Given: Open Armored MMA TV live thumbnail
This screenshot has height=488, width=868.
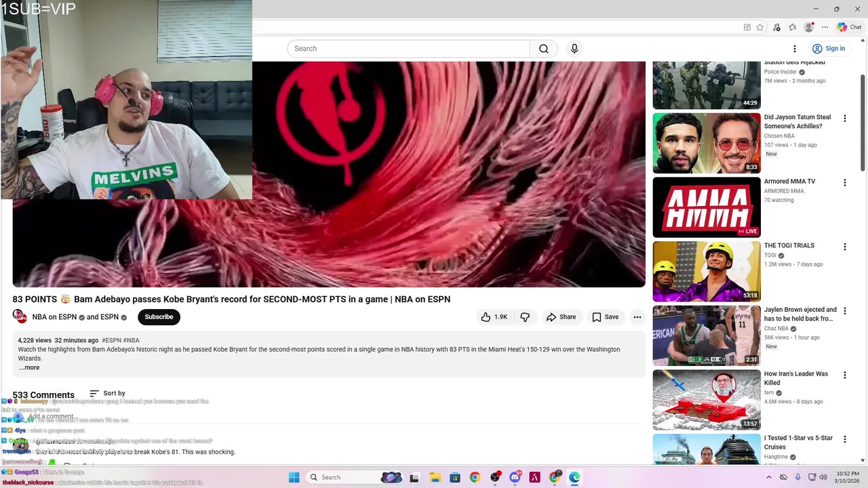Looking at the screenshot, I should click(707, 207).
